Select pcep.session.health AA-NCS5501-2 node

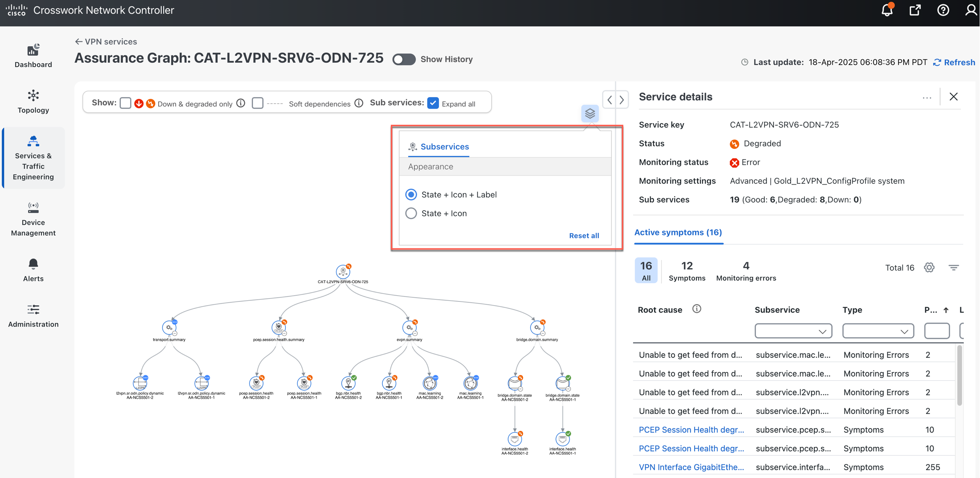[256, 384]
